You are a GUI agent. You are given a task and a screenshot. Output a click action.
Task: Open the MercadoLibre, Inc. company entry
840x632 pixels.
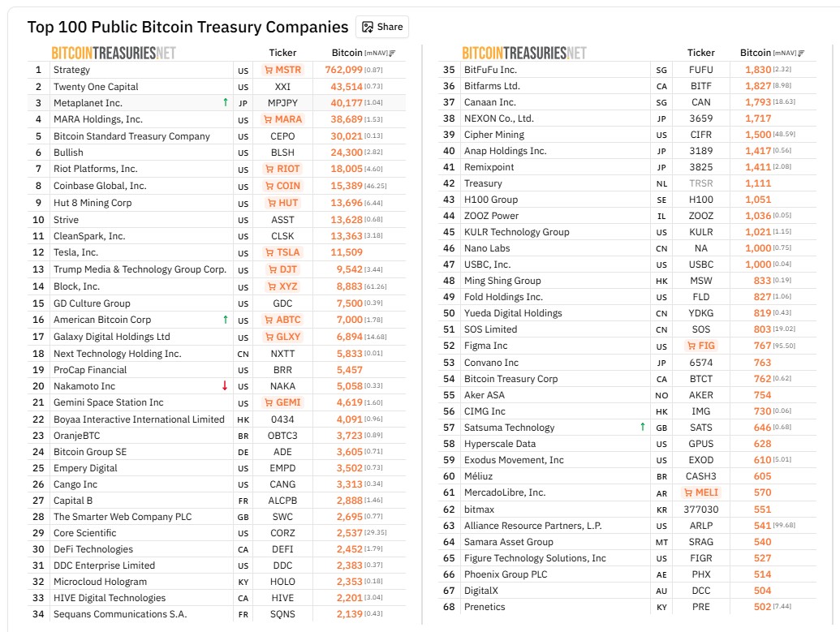pos(504,492)
